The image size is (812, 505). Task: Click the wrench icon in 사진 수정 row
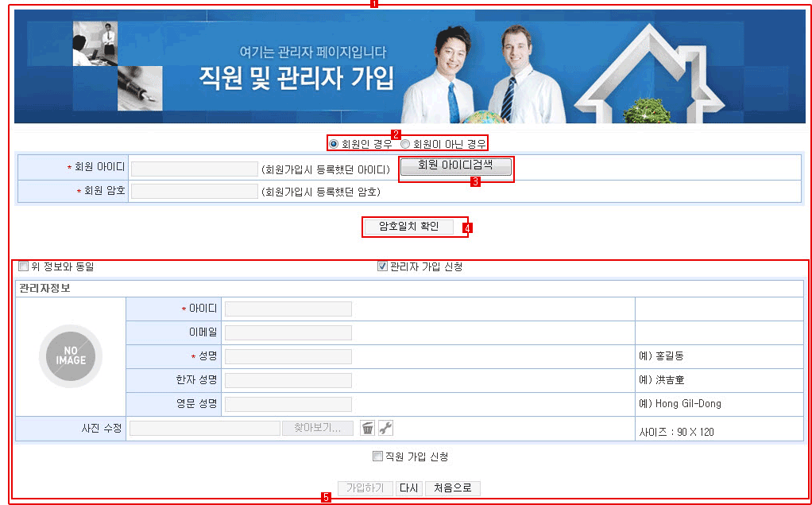pos(385,428)
